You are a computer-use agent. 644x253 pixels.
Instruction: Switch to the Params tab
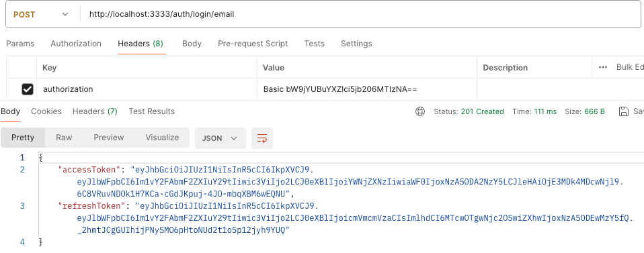(20, 44)
